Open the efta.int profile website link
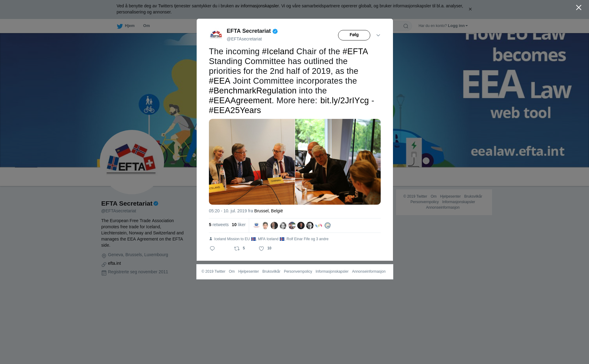This screenshot has width=589, height=364. point(114,263)
